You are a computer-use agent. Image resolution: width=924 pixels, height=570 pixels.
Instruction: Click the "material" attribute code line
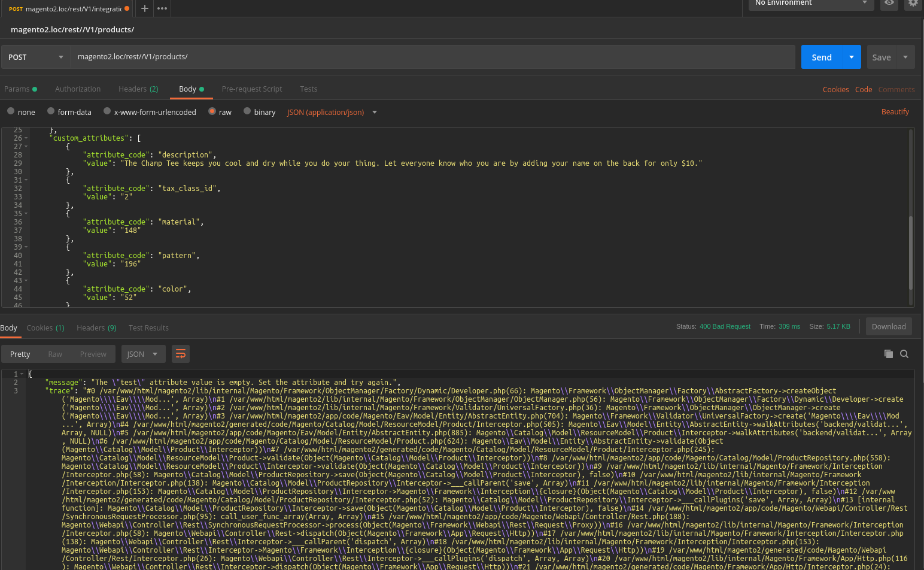(144, 222)
